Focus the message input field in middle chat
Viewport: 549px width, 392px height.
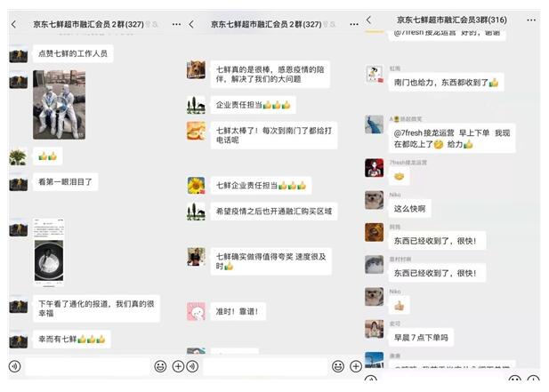pyautogui.click(x=265, y=366)
